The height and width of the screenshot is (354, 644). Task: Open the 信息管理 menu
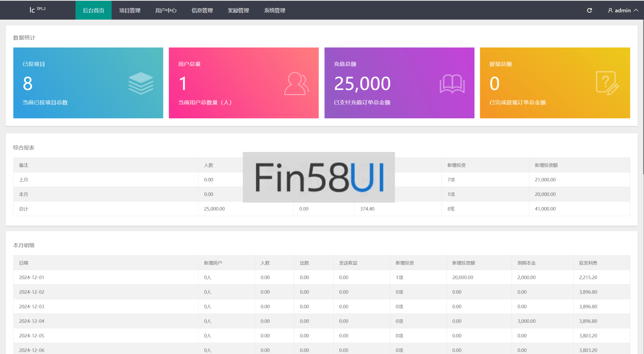pos(202,10)
